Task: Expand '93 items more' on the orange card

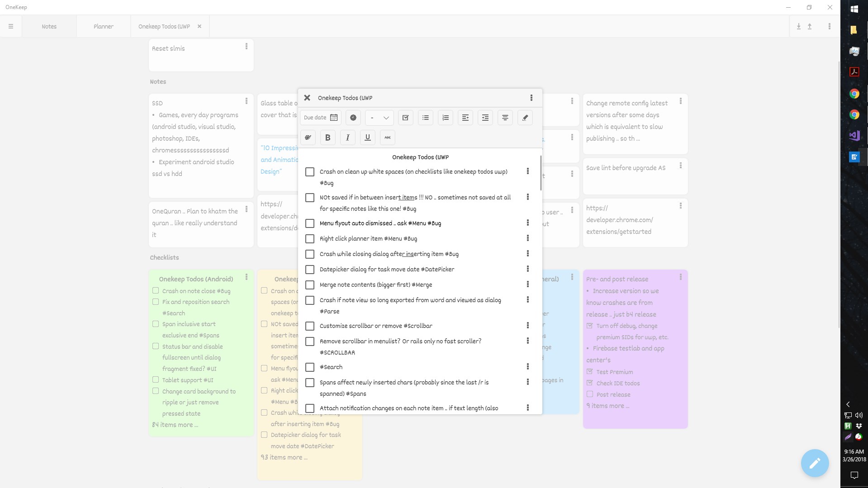Action: pos(284,457)
